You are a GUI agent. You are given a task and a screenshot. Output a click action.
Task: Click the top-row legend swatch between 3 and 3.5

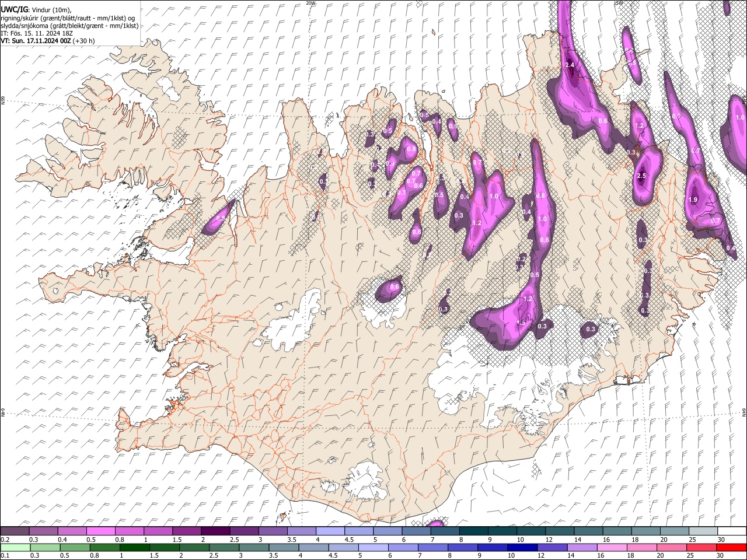(273, 531)
